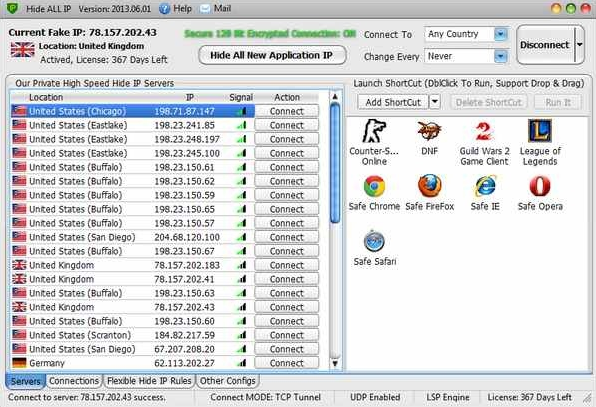Open the arrow next to Disconnect button
Screen dimensions: 596x407
pos(579,45)
